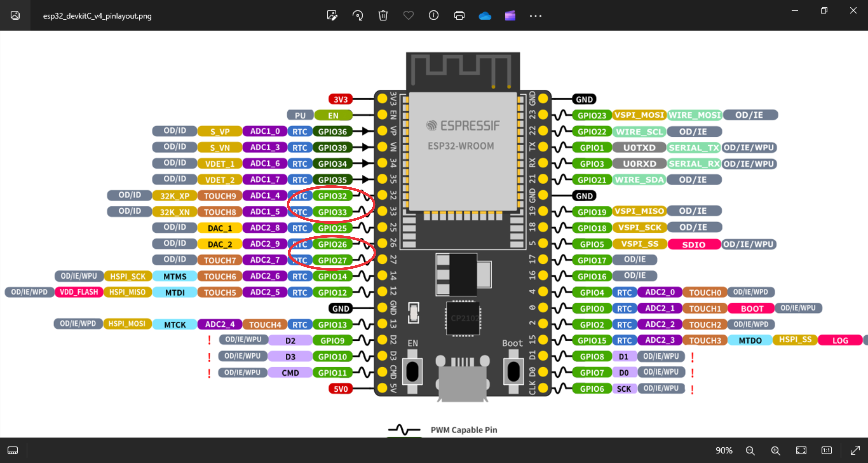Open the See more three-dots menu
This screenshot has height=463, width=868.
pyautogui.click(x=535, y=16)
